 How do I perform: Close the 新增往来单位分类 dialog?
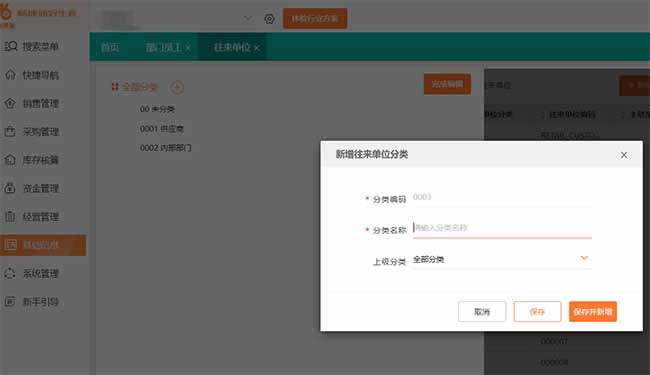point(623,155)
